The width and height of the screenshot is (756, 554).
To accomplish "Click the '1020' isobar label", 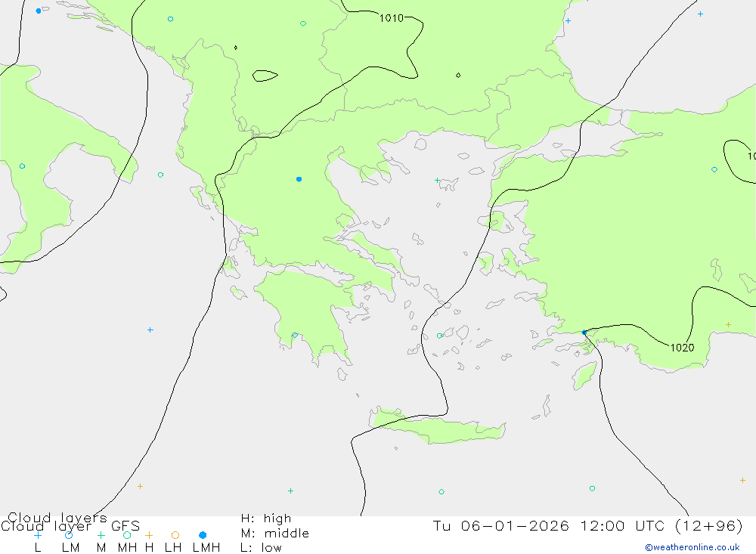I will [x=682, y=348].
